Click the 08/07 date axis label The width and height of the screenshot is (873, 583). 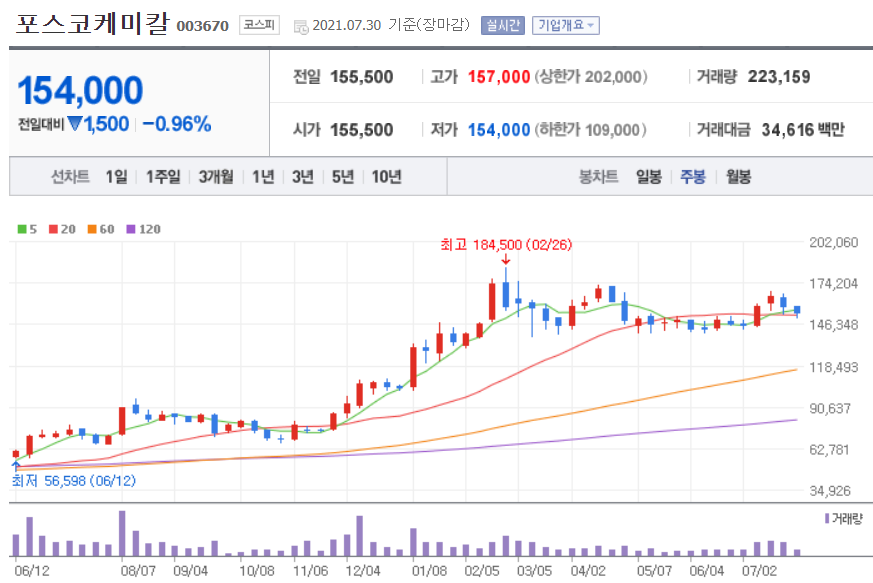pos(138,571)
